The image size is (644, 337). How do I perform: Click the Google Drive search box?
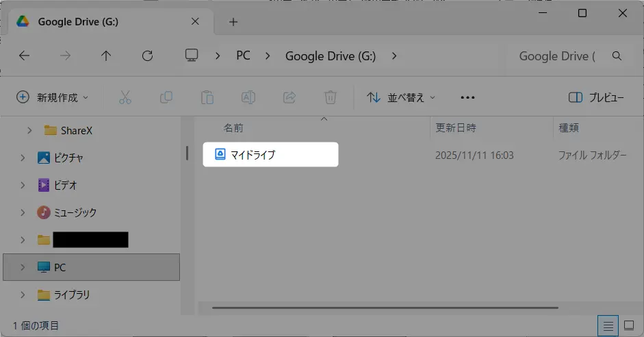pos(556,56)
